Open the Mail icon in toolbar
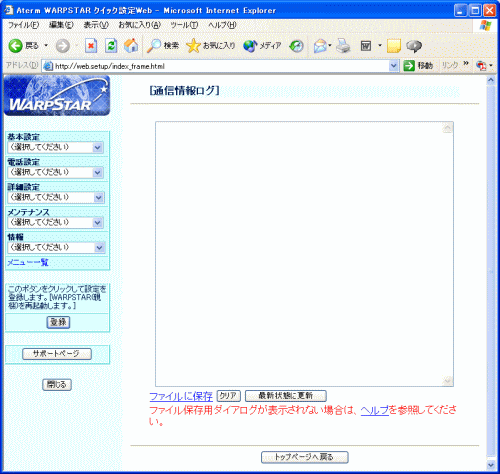The width and height of the screenshot is (500, 474). [321, 46]
